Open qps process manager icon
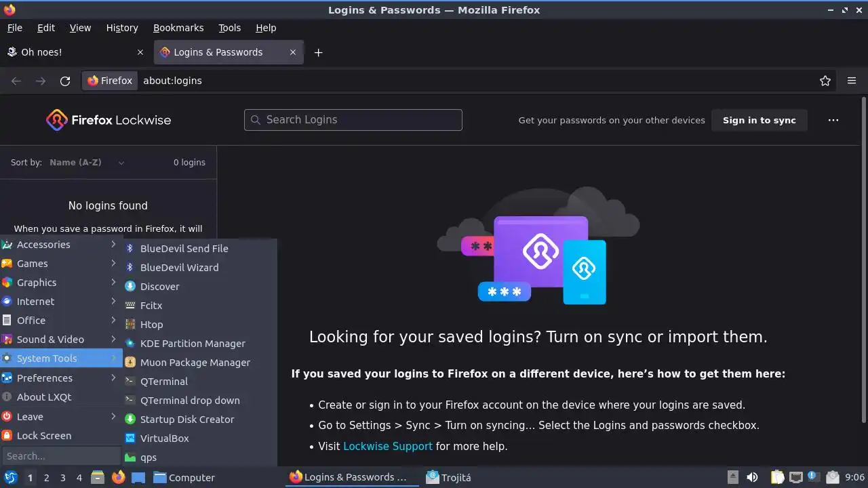The width and height of the screenshot is (868, 488). (x=130, y=457)
